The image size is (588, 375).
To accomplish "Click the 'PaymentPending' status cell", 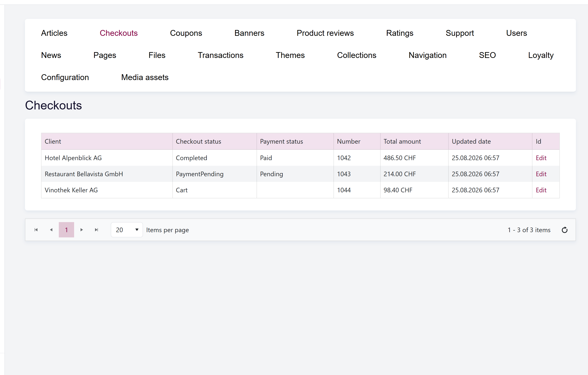I will pos(214,174).
